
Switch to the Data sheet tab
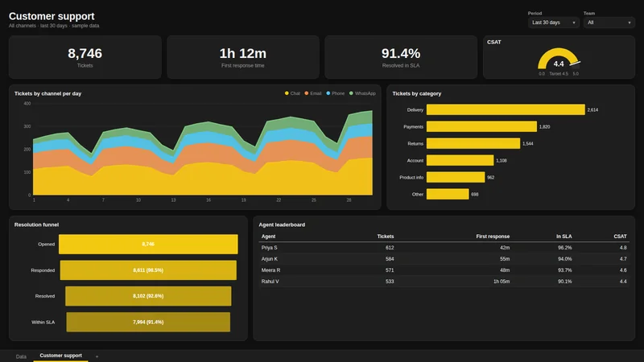click(x=21, y=356)
